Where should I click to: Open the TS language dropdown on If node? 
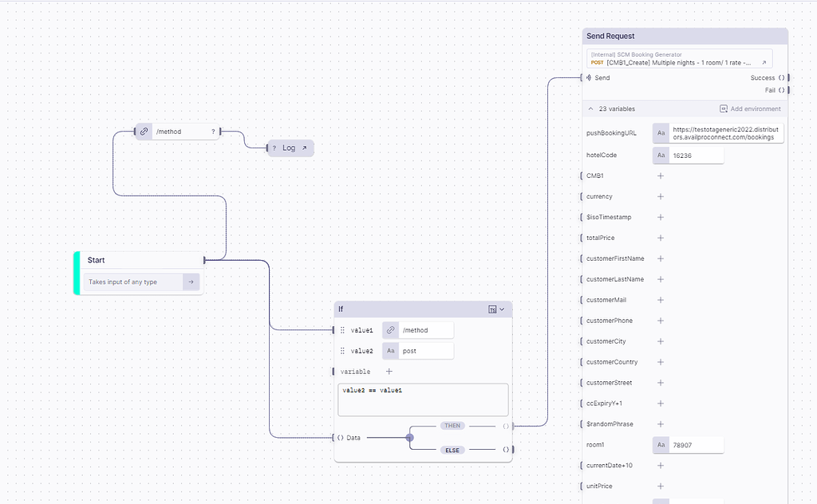(497, 309)
